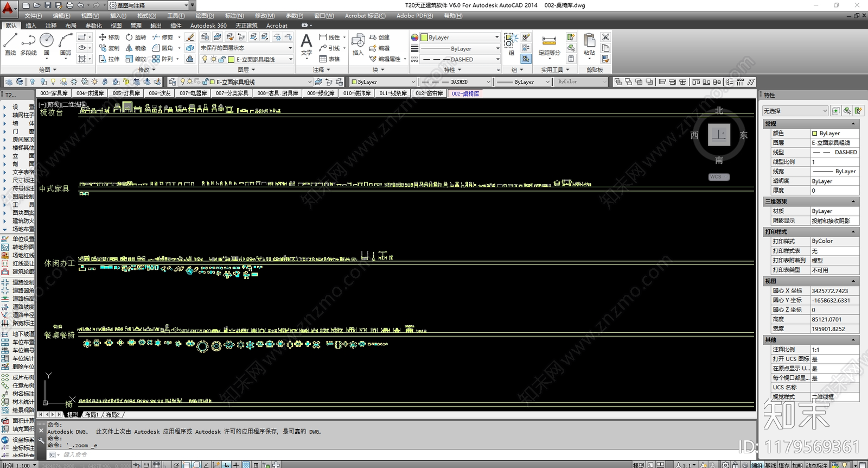
Task: Click the Layer Properties icon in 图层 panel
Action: tap(205, 37)
